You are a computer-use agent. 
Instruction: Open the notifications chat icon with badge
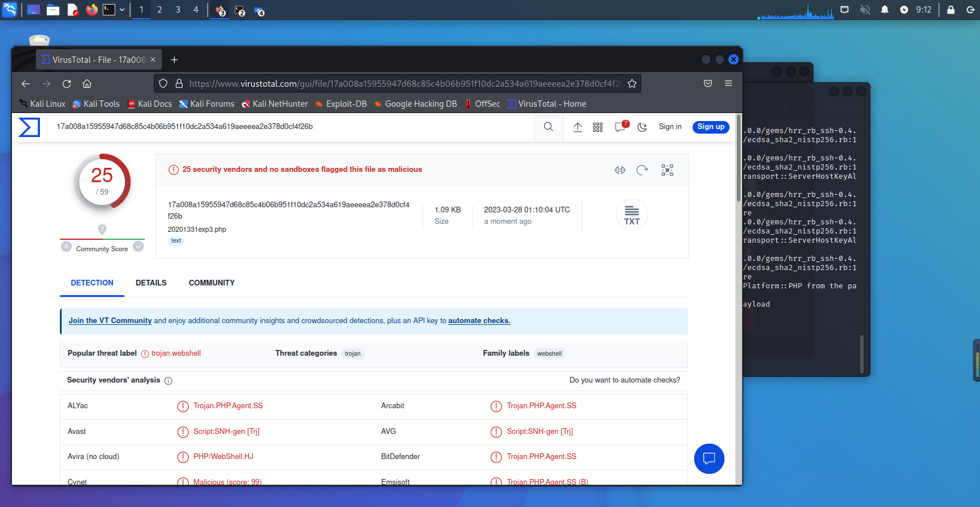pos(621,126)
